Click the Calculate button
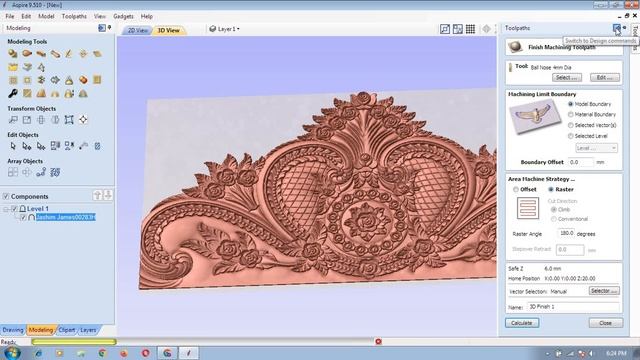The width and height of the screenshot is (640, 360). coord(522,323)
